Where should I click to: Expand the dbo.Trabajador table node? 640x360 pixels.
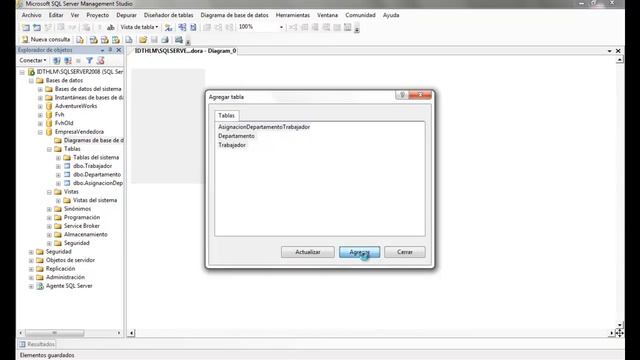(58, 166)
